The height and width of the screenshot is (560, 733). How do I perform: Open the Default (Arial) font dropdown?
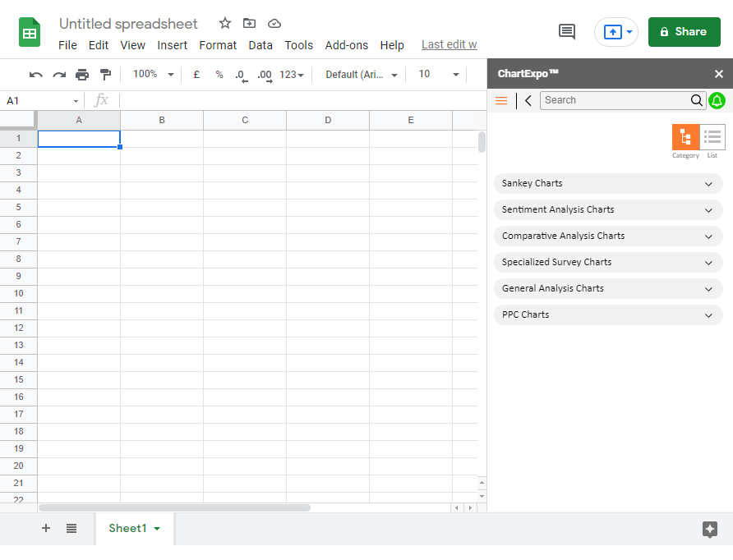coord(362,75)
